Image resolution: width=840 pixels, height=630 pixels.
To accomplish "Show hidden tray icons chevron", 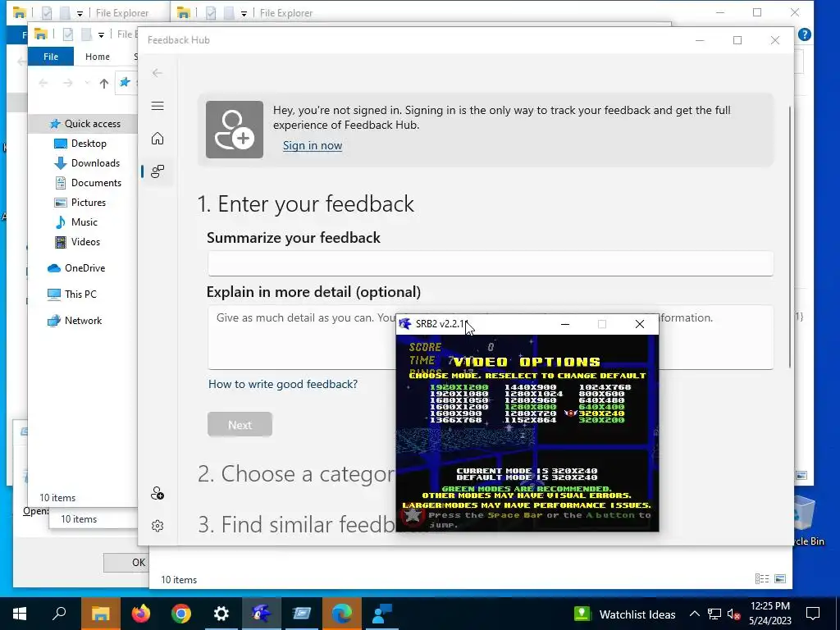I will click(694, 614).
